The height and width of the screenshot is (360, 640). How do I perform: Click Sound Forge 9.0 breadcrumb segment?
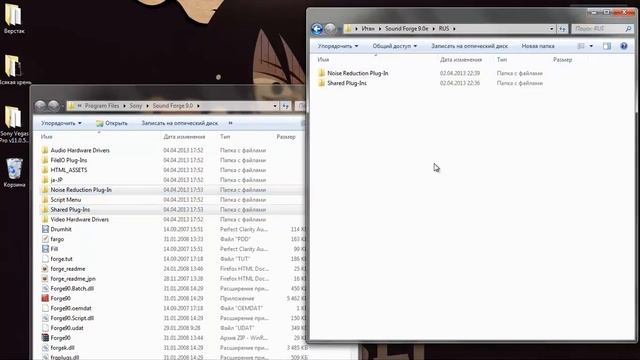pyautogui.click(x=173, y=106)
